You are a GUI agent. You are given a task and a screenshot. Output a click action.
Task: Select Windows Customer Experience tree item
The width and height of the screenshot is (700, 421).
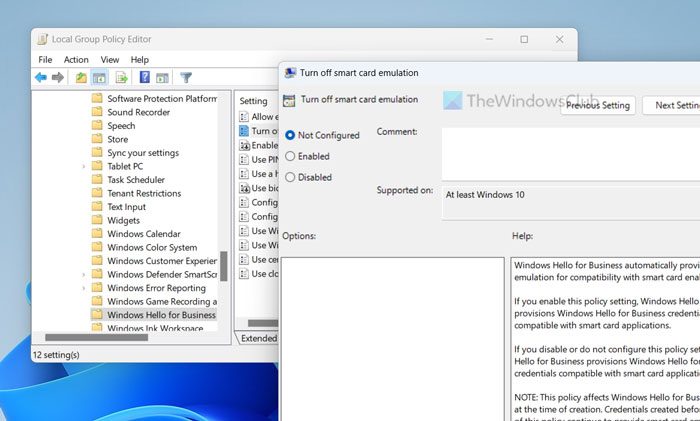(162, 261)
